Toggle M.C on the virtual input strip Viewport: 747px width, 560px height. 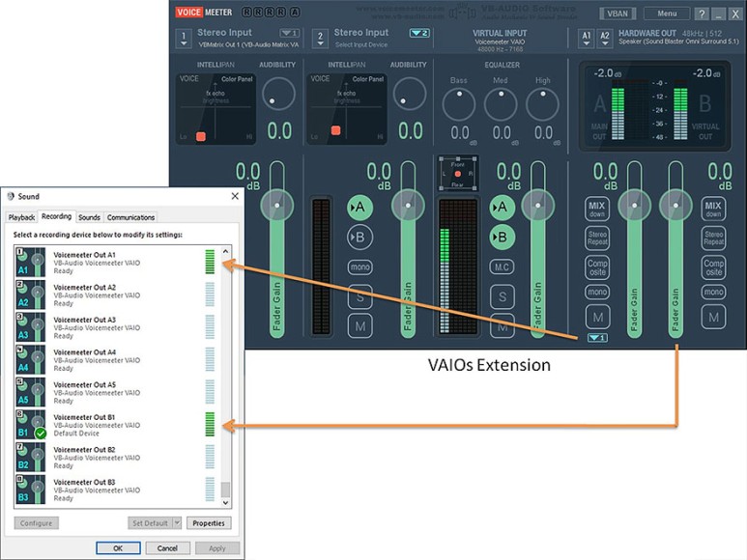(x=503, y=266)
